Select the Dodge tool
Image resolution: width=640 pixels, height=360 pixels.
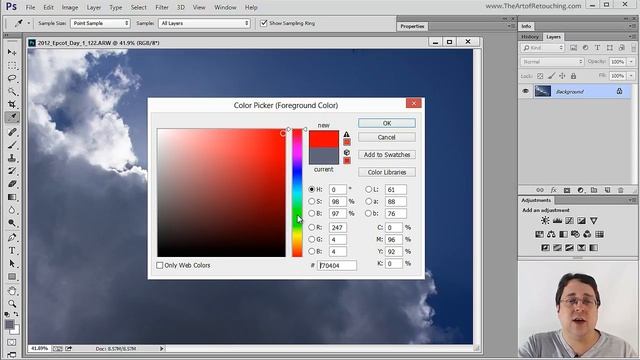(x=12, y=223)
